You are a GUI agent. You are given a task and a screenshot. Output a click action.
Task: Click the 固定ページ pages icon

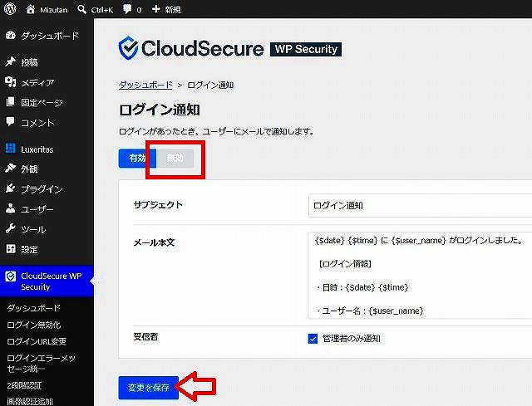click(x=11, y=102)
